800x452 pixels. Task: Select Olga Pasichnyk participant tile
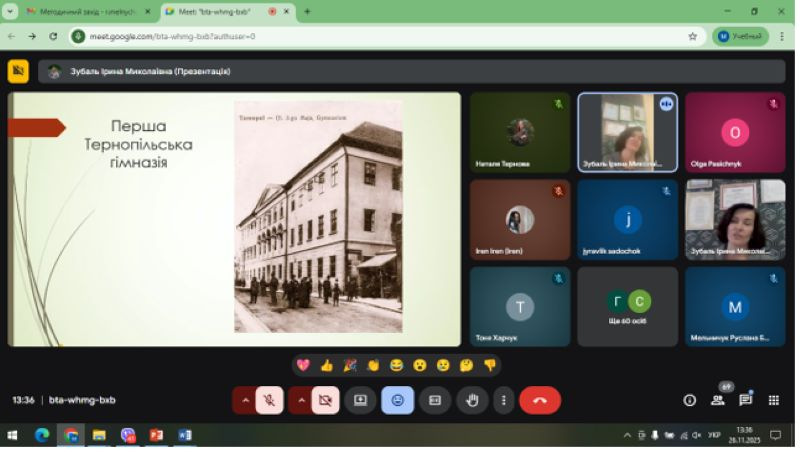tap(735, 133)
